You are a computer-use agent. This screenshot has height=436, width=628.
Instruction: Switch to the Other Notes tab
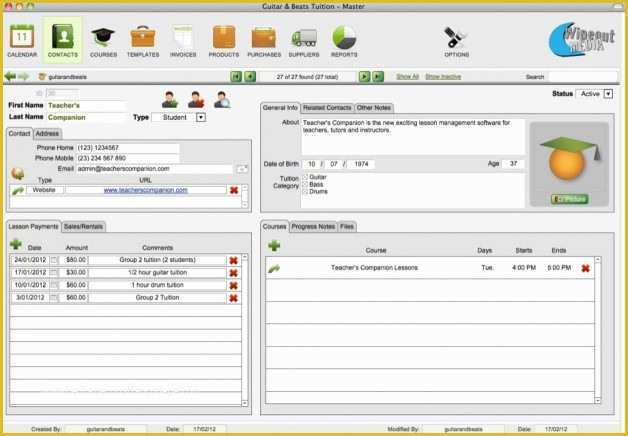tap(374, 108)
